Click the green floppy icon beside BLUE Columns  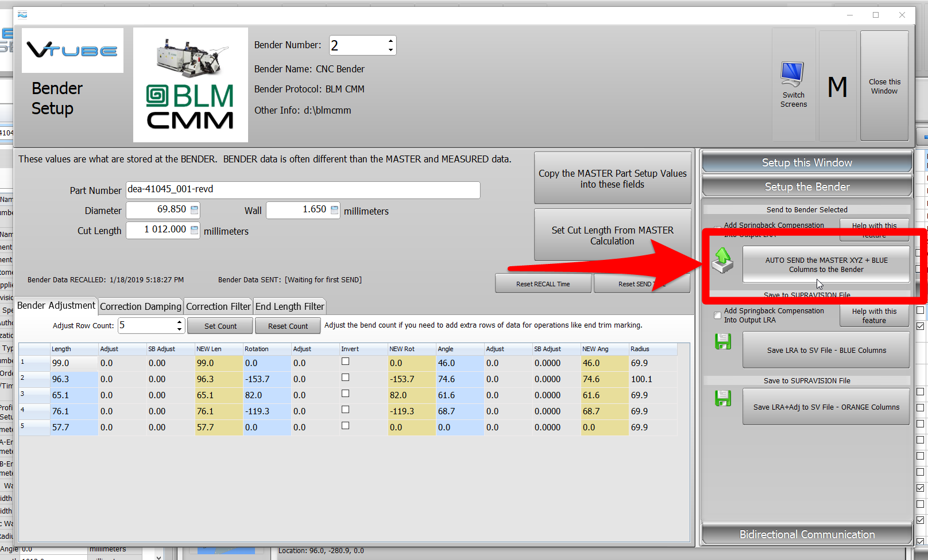[723, 342]
